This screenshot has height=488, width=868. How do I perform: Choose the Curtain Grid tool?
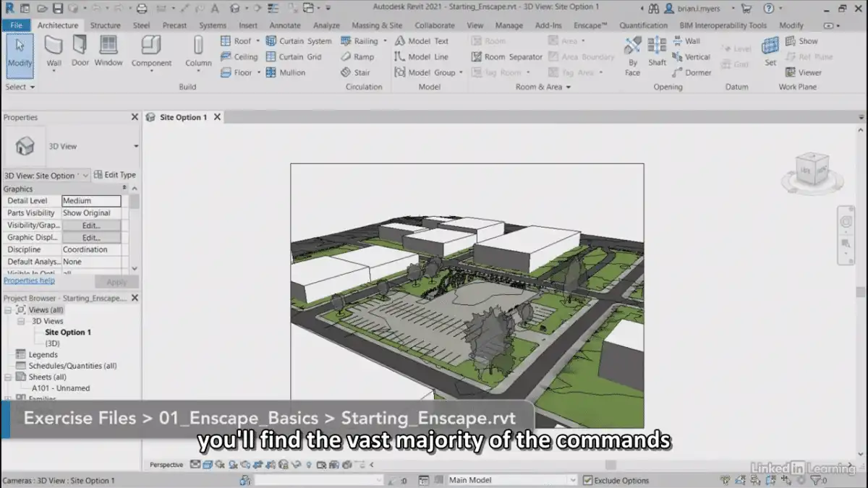pyautogui.click(x=294, y=57)
